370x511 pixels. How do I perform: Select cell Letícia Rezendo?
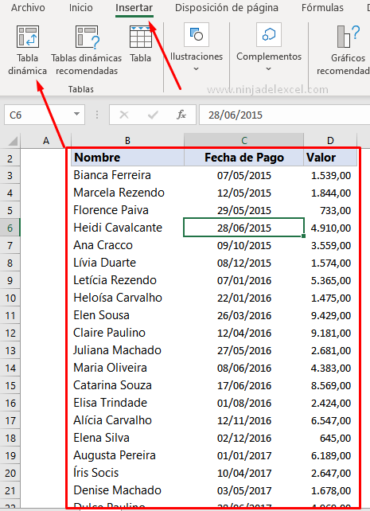pyautogui.click(x=128, y=280)
